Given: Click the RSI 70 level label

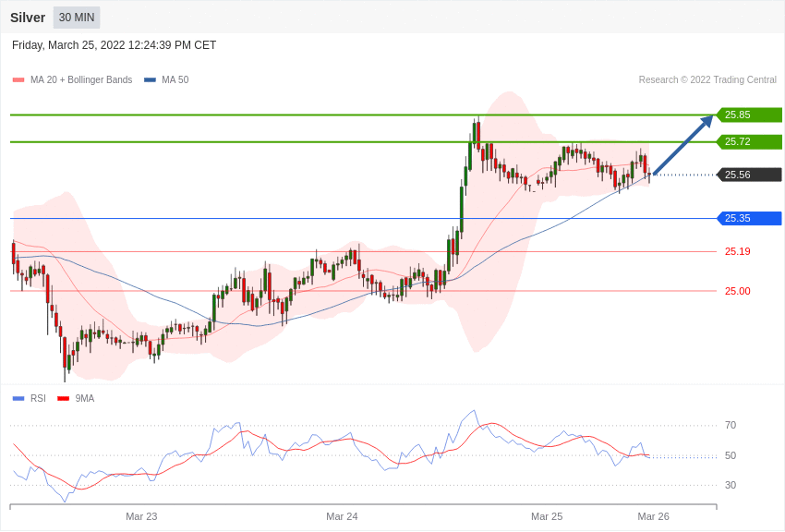Looking at the screenshot, I should (731, 426).
